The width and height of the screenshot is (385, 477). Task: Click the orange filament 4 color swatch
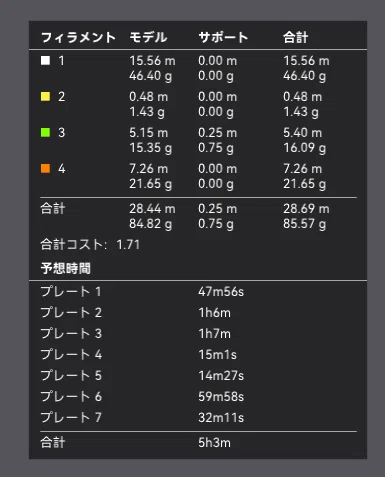pos(45,169)
